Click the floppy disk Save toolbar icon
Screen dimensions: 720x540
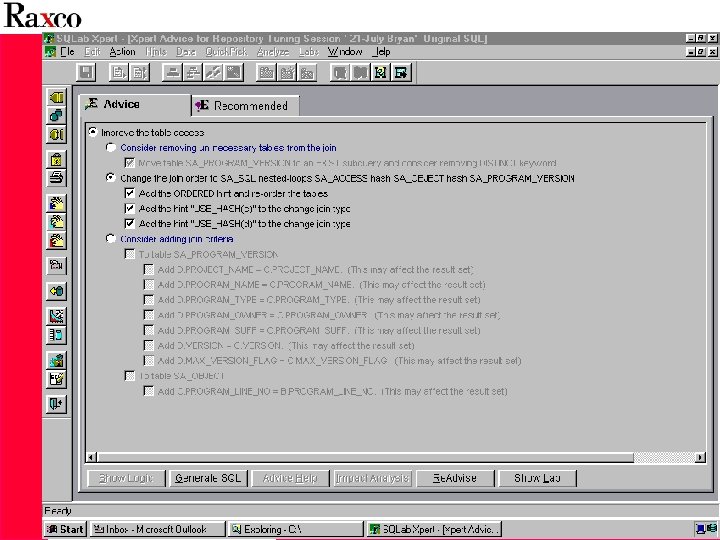[86, 73]
